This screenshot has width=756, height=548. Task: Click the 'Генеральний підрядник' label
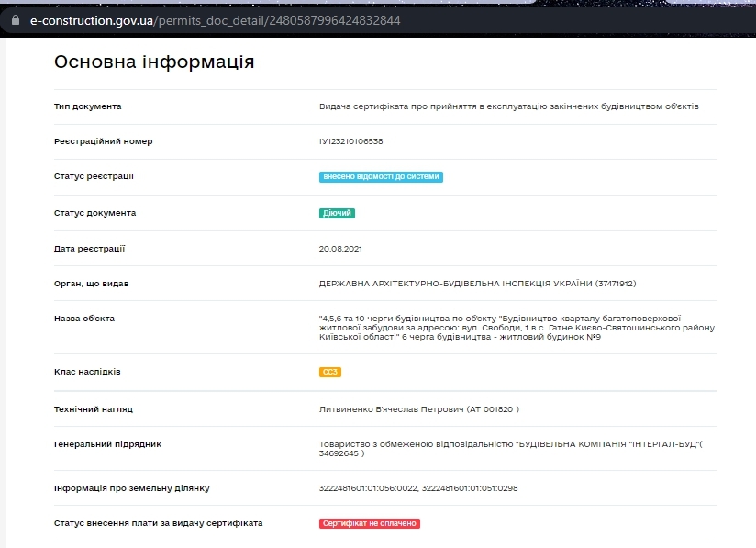coord(107,444)
